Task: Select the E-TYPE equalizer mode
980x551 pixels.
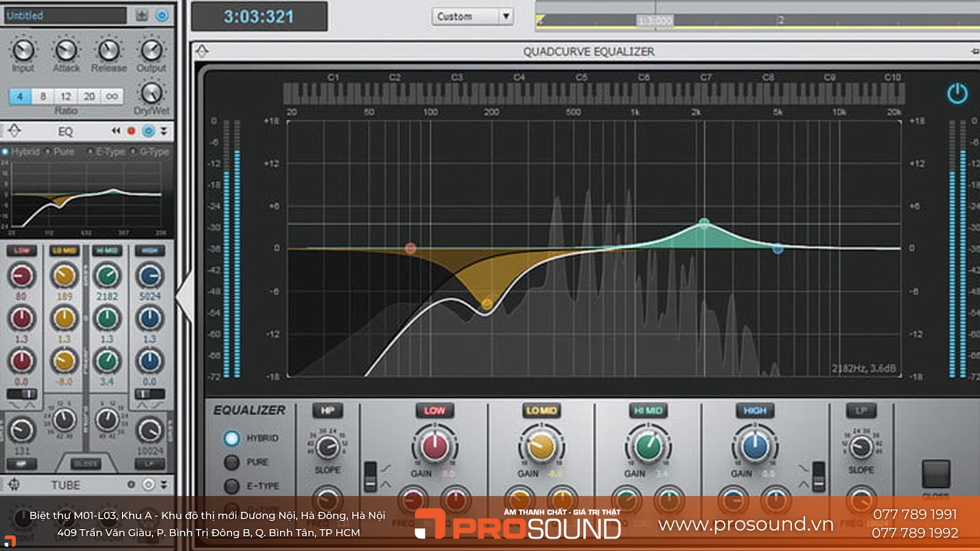Action: click(232, 486)
